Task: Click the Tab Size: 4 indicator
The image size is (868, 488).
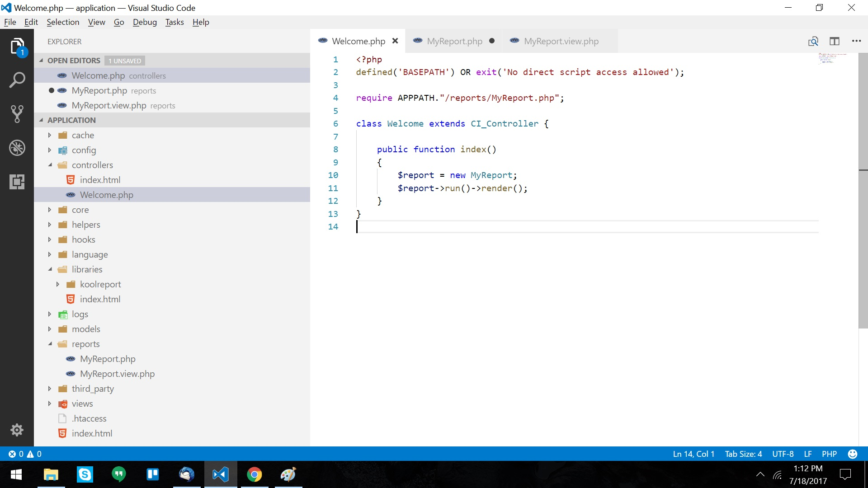Action: coord(743,454)
